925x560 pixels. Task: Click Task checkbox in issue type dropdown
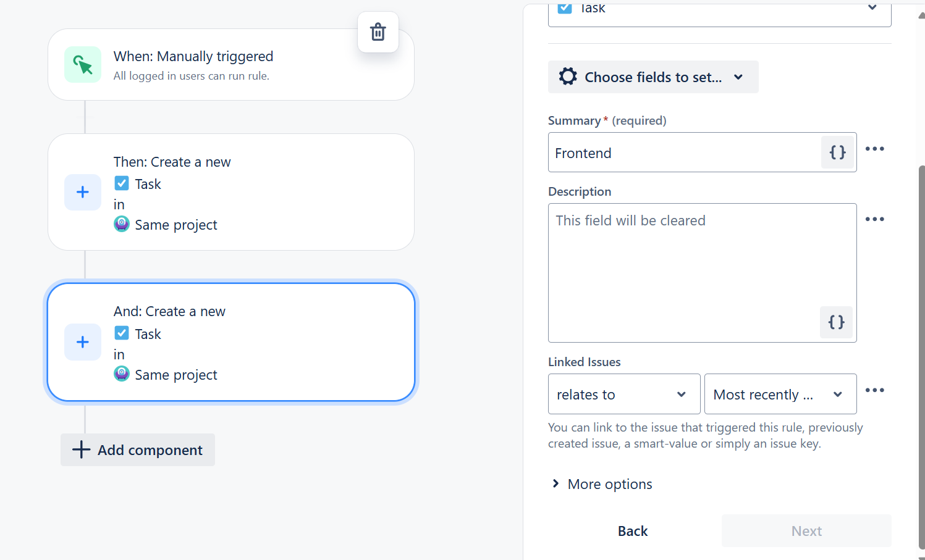[565, 7]
